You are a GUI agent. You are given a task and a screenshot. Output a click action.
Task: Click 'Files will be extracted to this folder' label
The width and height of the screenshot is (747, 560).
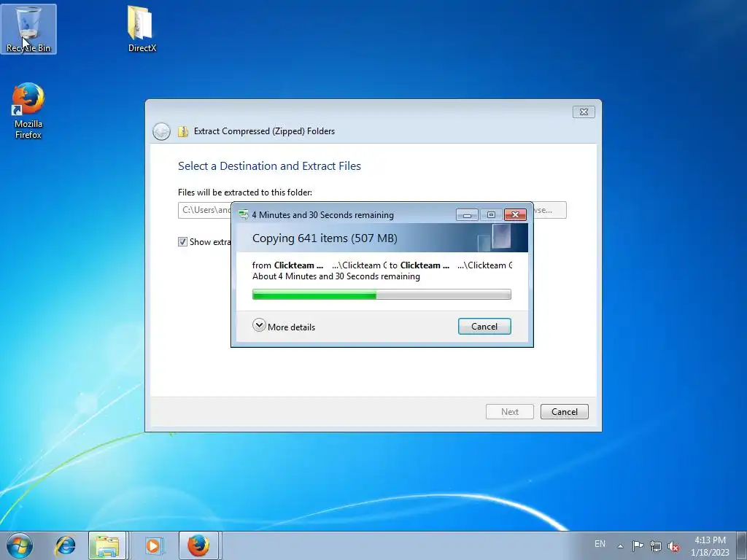(x=245, y=192)
